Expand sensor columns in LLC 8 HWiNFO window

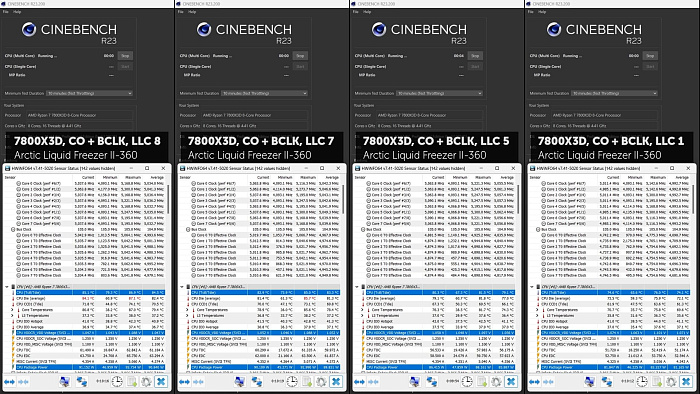9,382
